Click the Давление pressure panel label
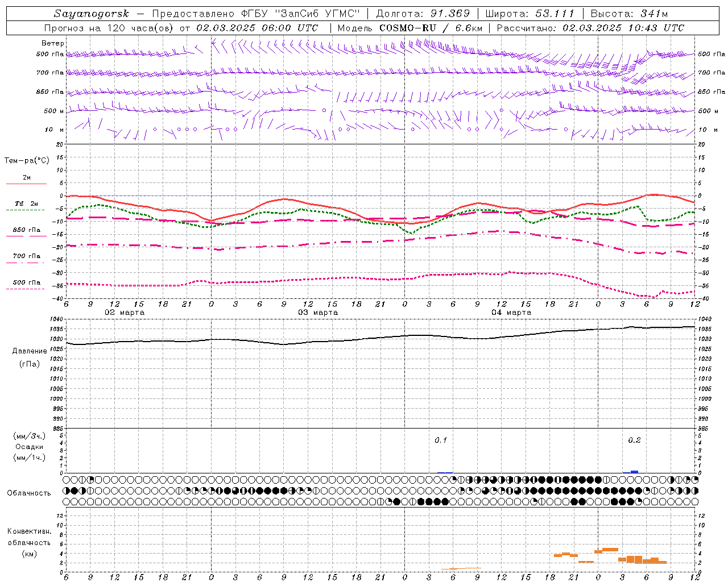Viewport: 728px width, 582px height. [30, 351]
